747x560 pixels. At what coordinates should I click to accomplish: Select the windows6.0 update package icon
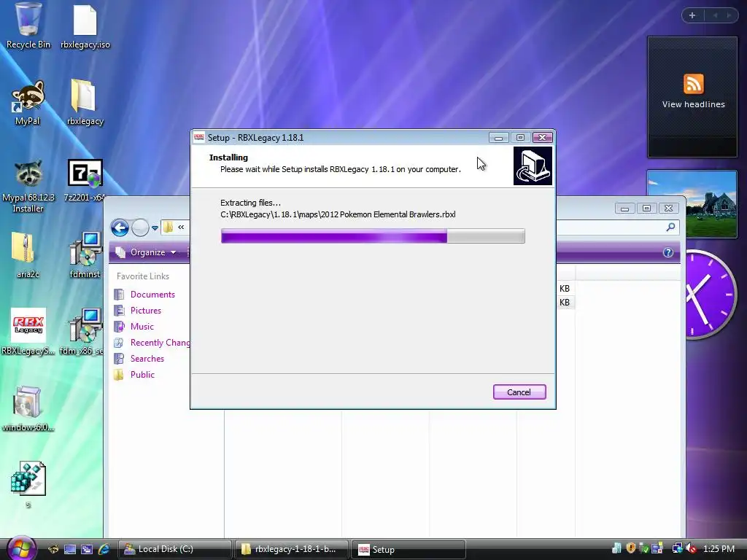[28, 408]
